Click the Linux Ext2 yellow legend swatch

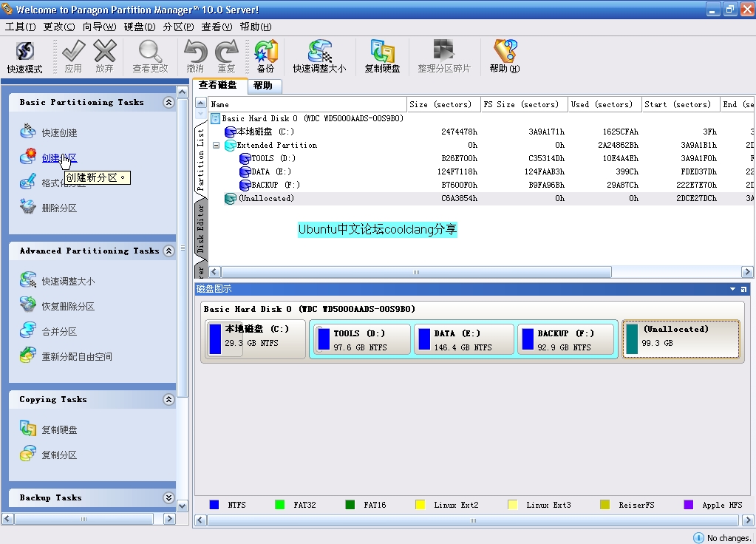coord(420,504)
